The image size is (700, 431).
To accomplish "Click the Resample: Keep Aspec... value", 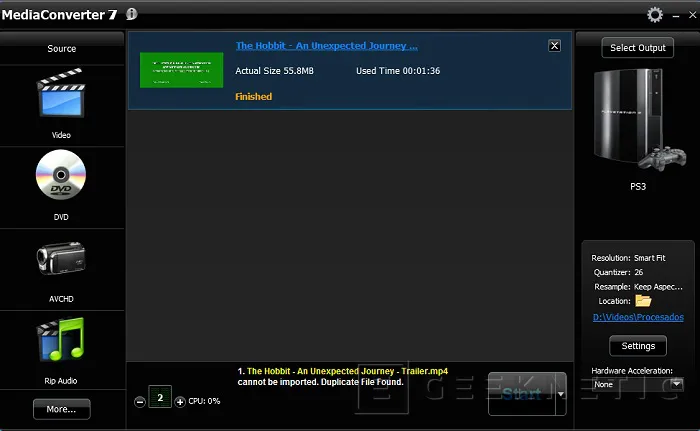I will click(658, 286).
